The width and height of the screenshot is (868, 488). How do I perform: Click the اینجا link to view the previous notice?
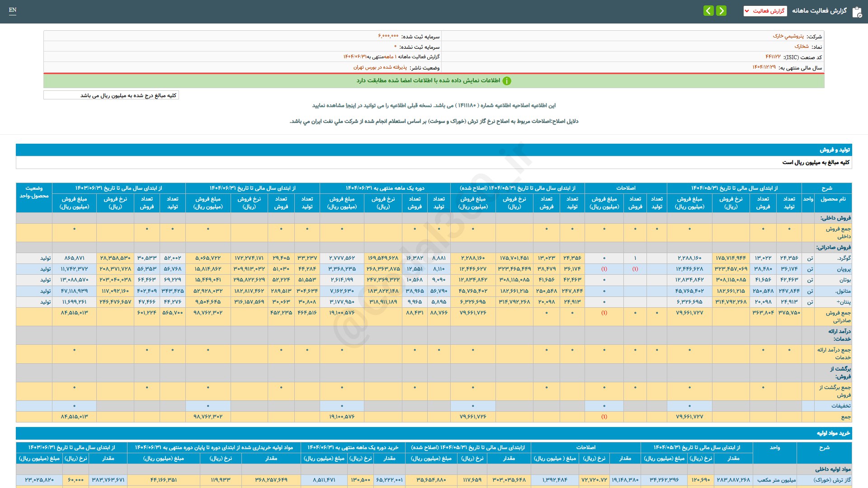tap(351, 105)
